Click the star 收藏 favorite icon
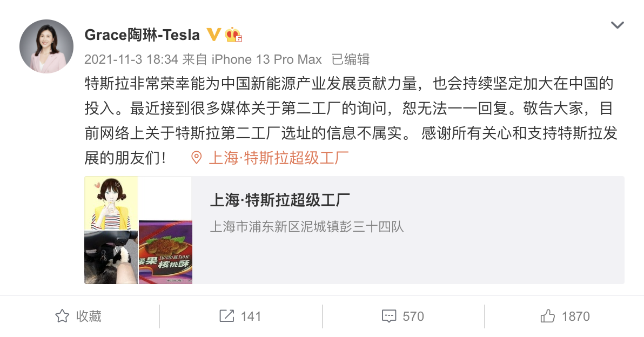 point(62,316)
